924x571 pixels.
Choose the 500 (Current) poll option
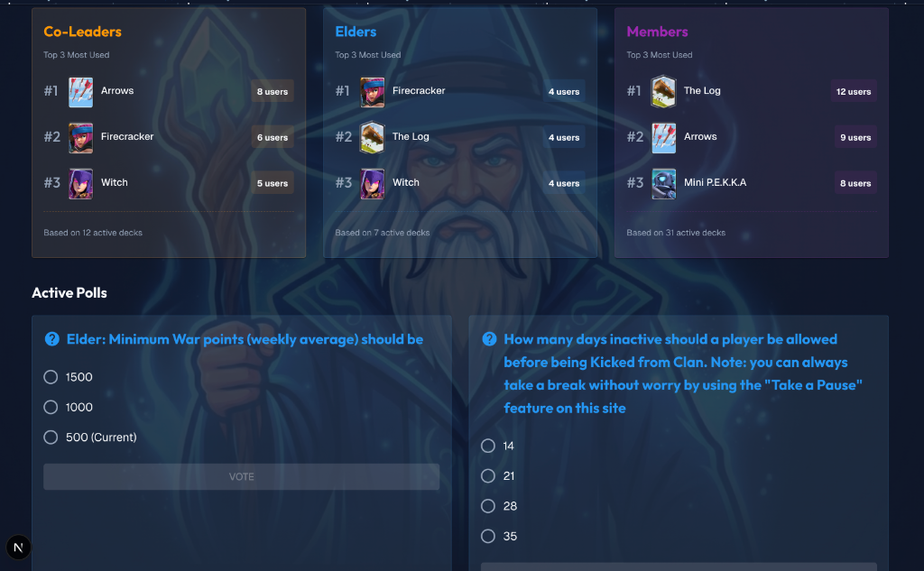(x=51, y=437)
